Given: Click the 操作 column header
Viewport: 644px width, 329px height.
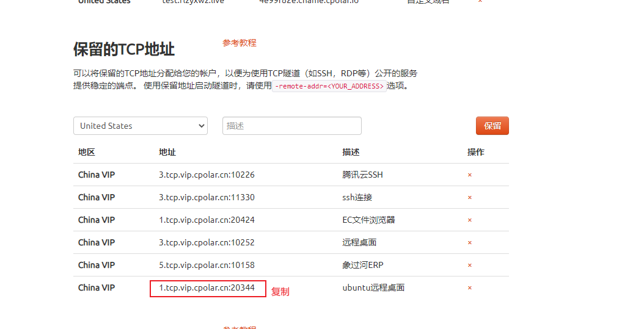Looking at the screenshot, I should tap(475, 152).
